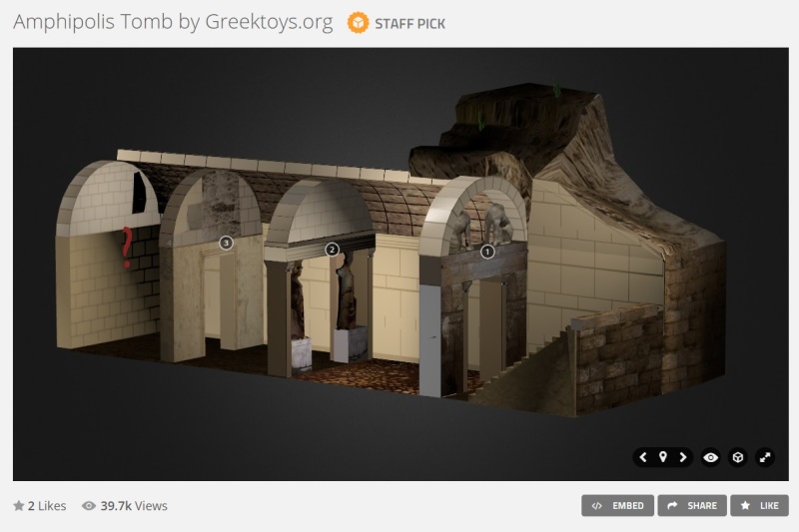Click the red question mark in tomb
799x532 pixels.
127,247
